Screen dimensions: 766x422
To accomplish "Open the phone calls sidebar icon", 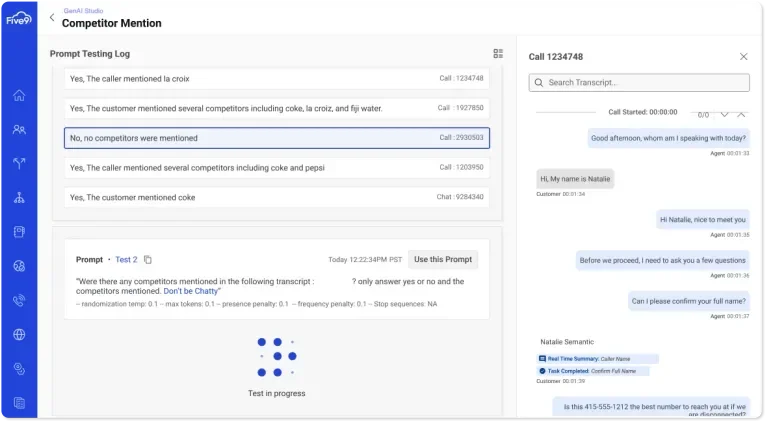I will coord(19,300).
